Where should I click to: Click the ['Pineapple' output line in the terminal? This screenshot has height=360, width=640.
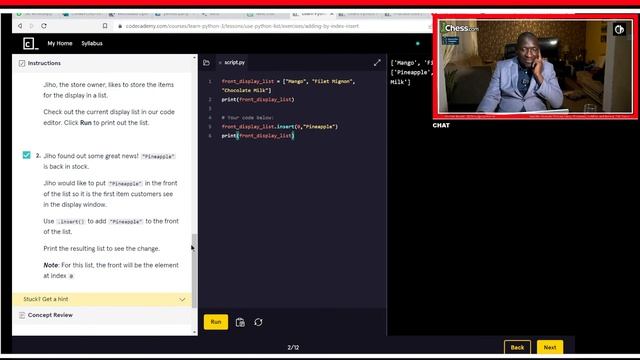411,72
